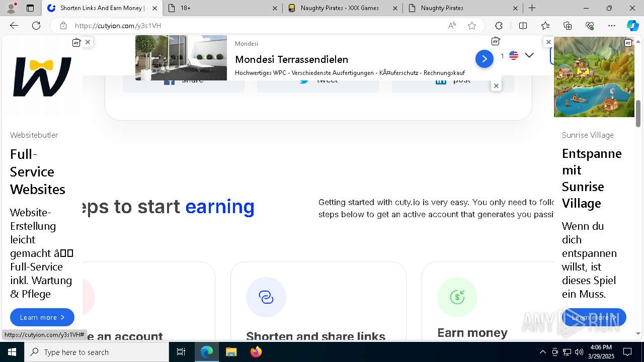
Task: Click the blue arrow on the Mondesi ad
Action: tap(484, 59)
